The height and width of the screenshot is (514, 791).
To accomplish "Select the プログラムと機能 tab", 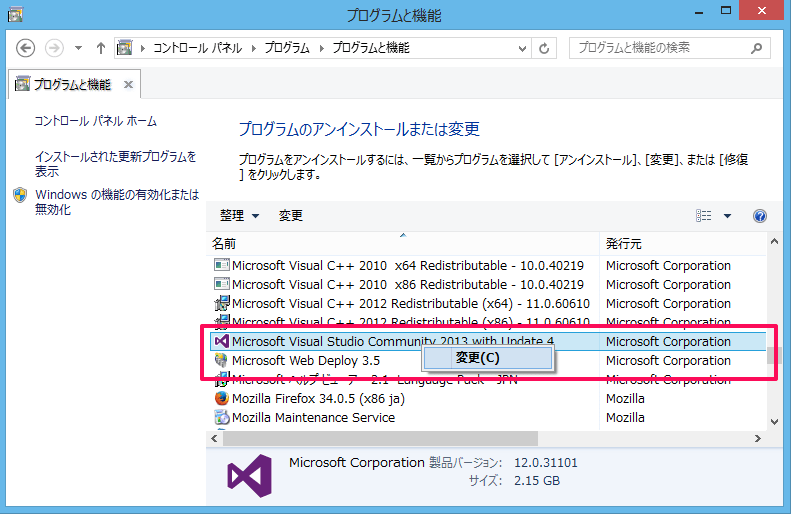I will [x=74, y=84].
